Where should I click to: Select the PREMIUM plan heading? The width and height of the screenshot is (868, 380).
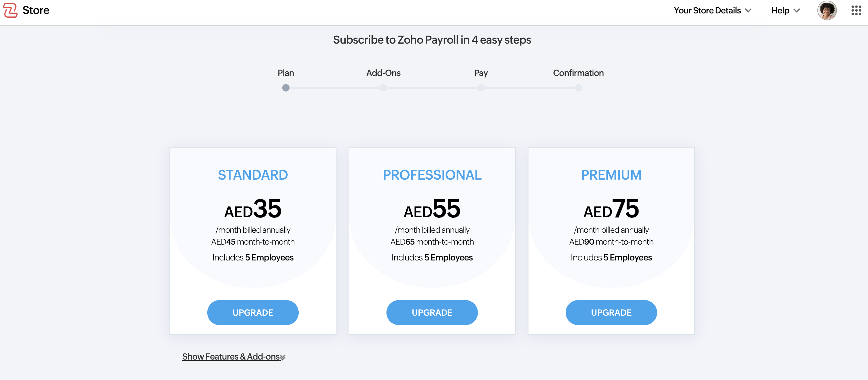click(611, 175)
